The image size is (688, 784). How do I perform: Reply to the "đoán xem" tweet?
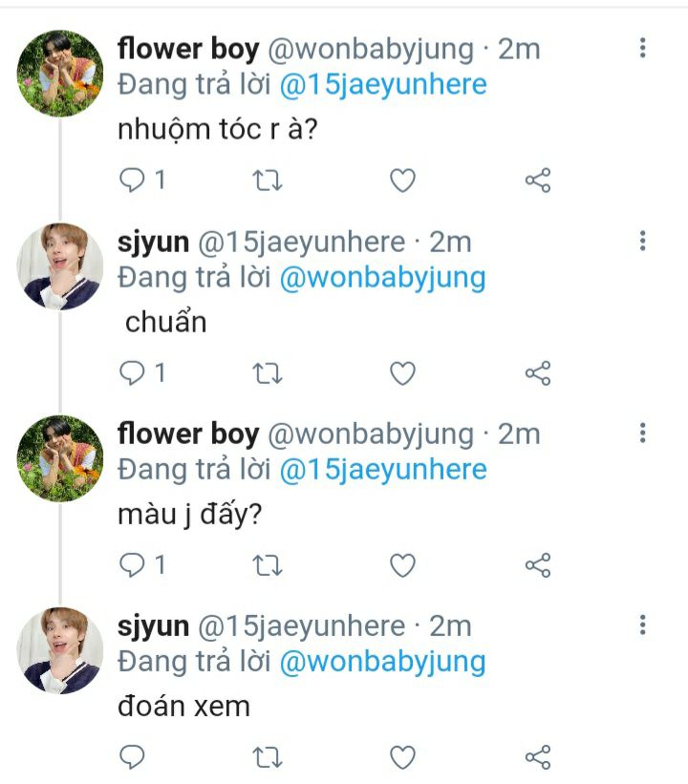pyautogui.click(x=132, y=757)
